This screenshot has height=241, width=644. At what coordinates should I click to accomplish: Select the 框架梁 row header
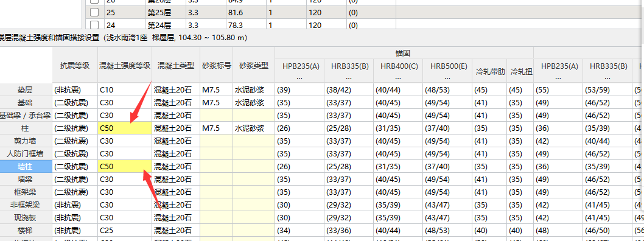(26, 192)
